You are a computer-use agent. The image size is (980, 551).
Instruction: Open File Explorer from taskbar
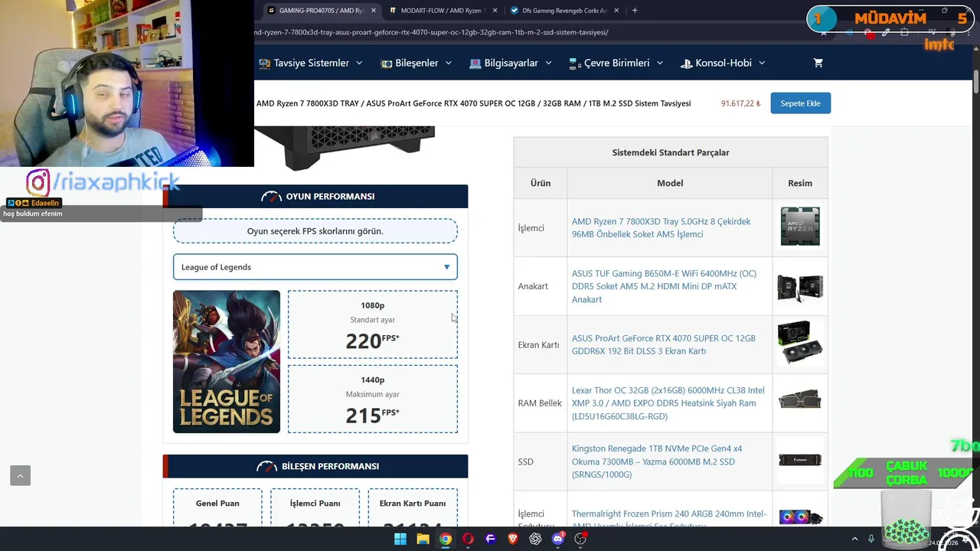423,539
